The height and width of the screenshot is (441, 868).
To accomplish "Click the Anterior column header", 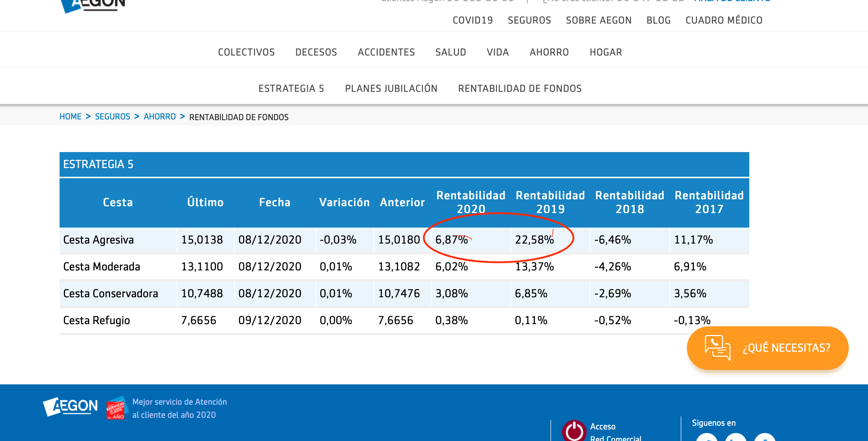I will 402,202.
